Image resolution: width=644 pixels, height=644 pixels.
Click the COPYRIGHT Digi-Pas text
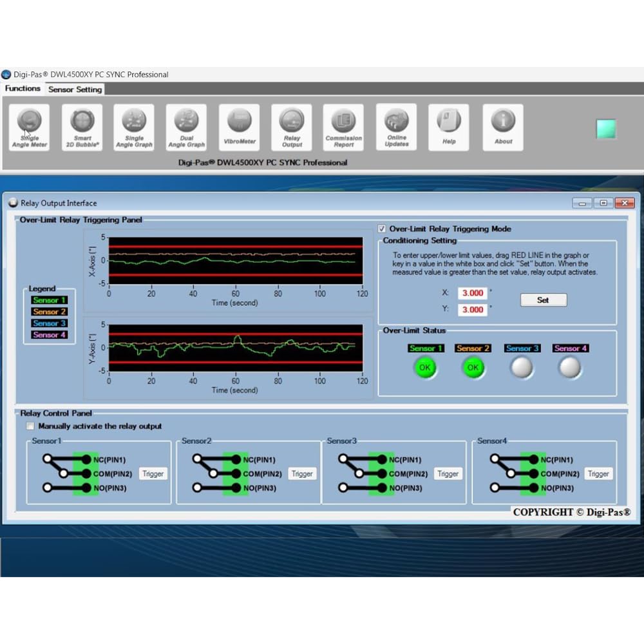point(572,512)
